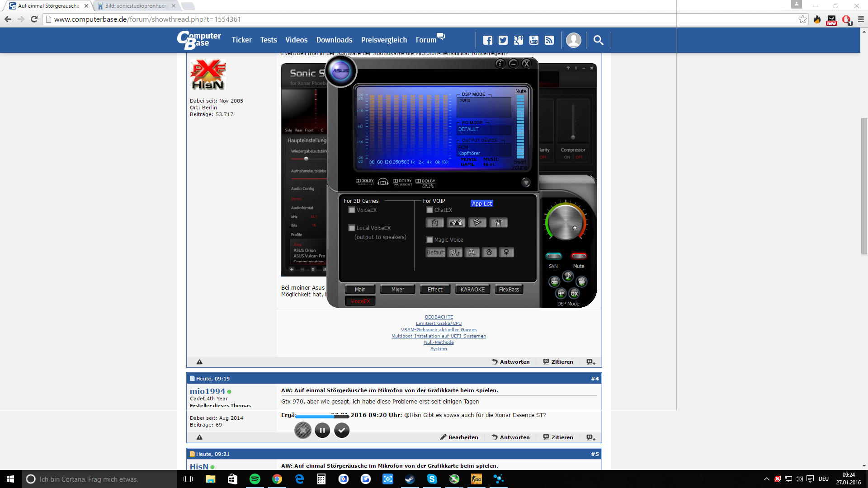This screenshot has width=868, height=488.
Task: Open the Forum menu in navigation
Action: [426, 40]
